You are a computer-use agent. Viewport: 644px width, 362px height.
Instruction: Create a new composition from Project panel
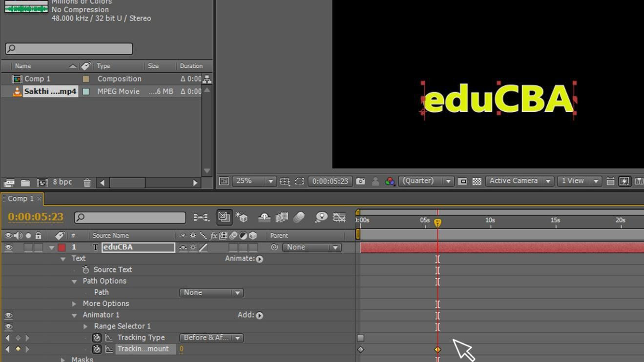click(42, 183)
